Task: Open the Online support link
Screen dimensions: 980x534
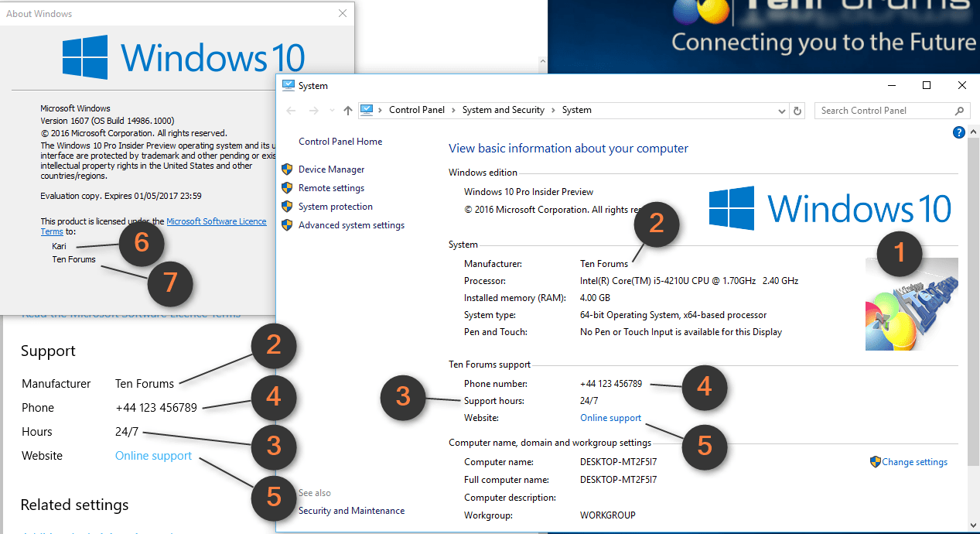Action: [610, 417]
